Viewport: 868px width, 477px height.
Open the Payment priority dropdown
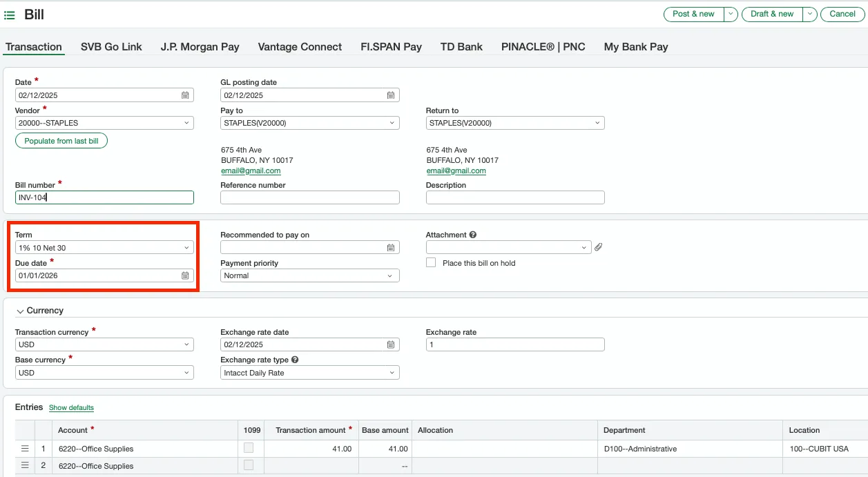[310, 275]
